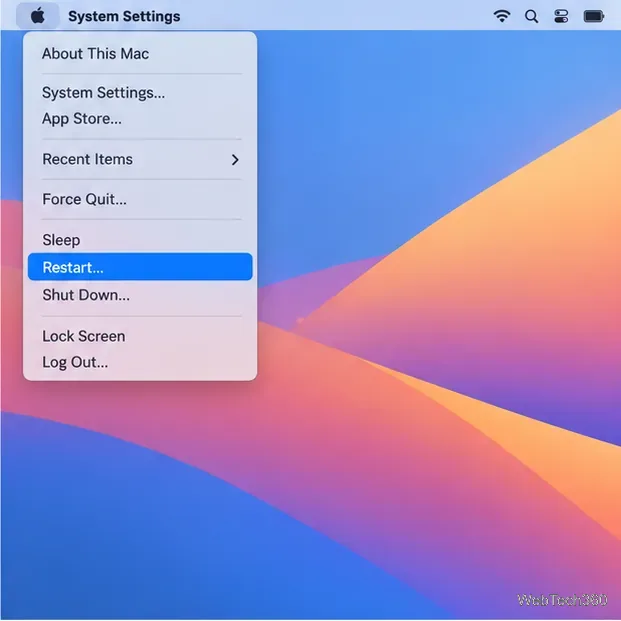Expand Recent Items submenu arrow

[235, 160]
